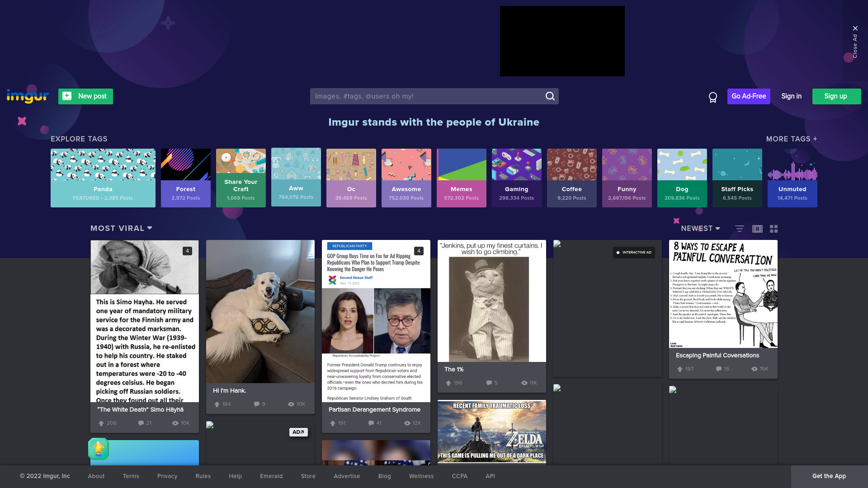Click Get the App button
The height and width of the screenshot is (488, 868).
829,476
